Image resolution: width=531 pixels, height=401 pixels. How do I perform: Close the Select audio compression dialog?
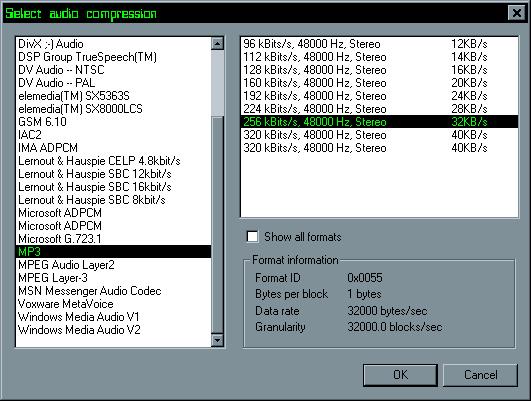click(x=516, y=13)
